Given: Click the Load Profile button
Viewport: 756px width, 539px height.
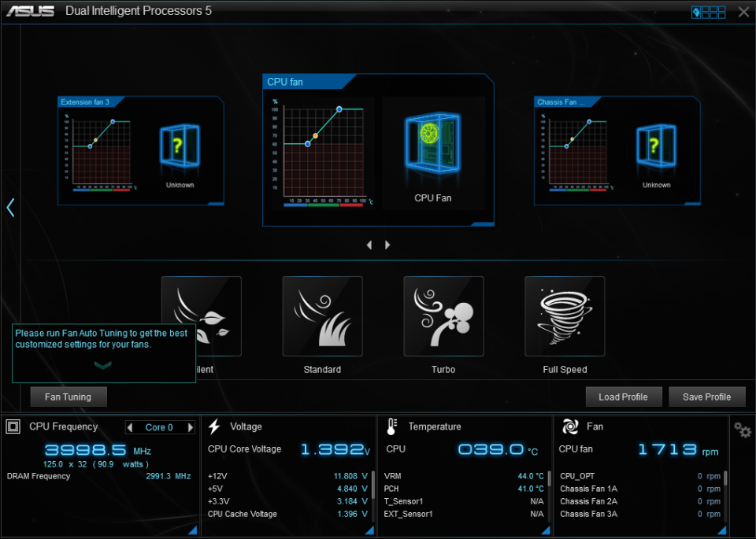Looking at the screenshot, I should 624,397.
